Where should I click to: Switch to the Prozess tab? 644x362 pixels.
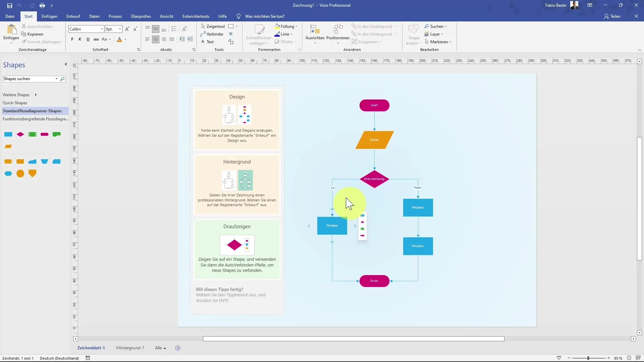(x=115, y=16)
